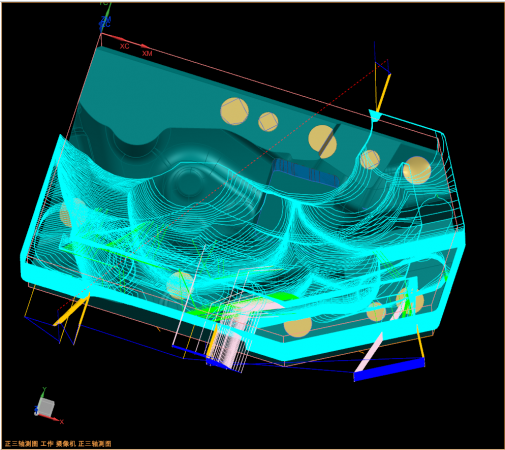
Task: Click the circular boss in part center
Action: tap(188, 182)
